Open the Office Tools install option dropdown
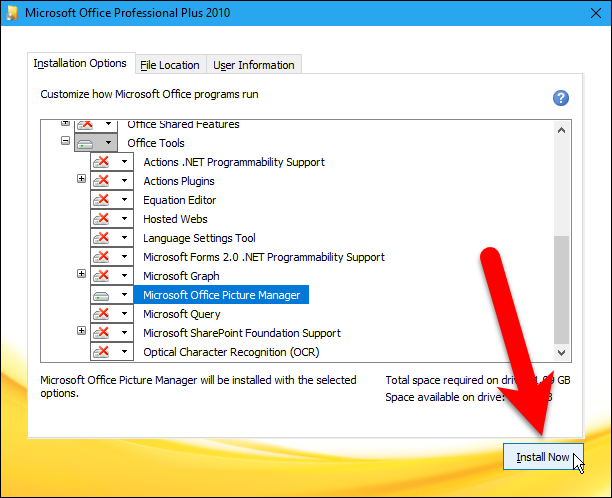Viewport: 612px width, 498px height. click(109, 143)
